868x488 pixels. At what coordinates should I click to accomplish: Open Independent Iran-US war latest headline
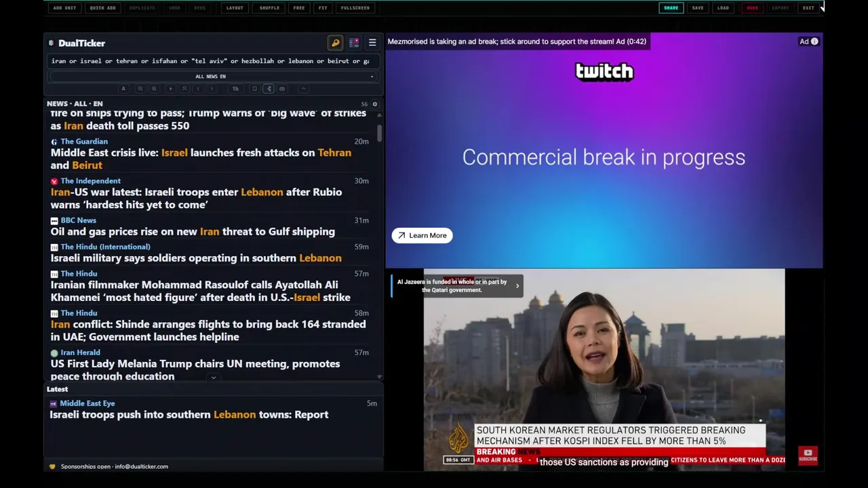click(197, 198)
